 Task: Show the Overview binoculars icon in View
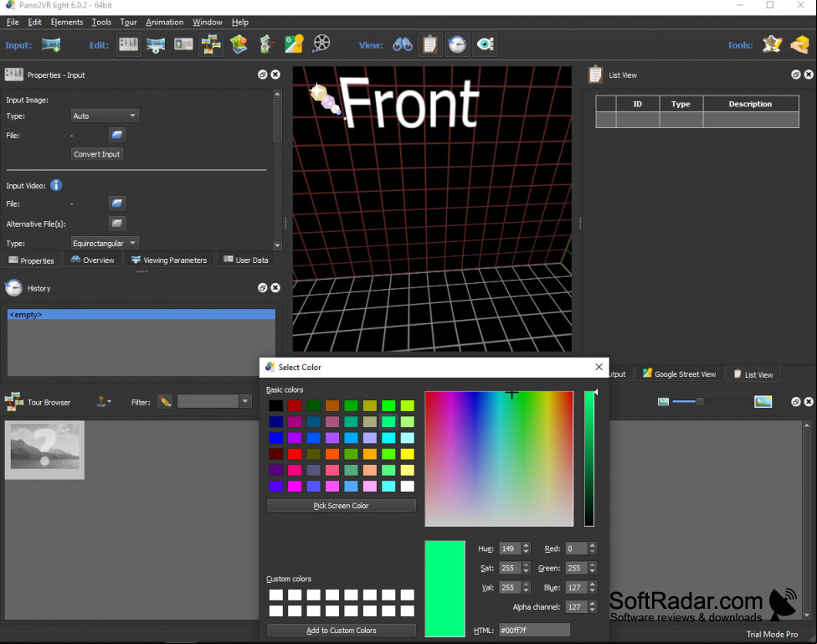pos(403,45)
